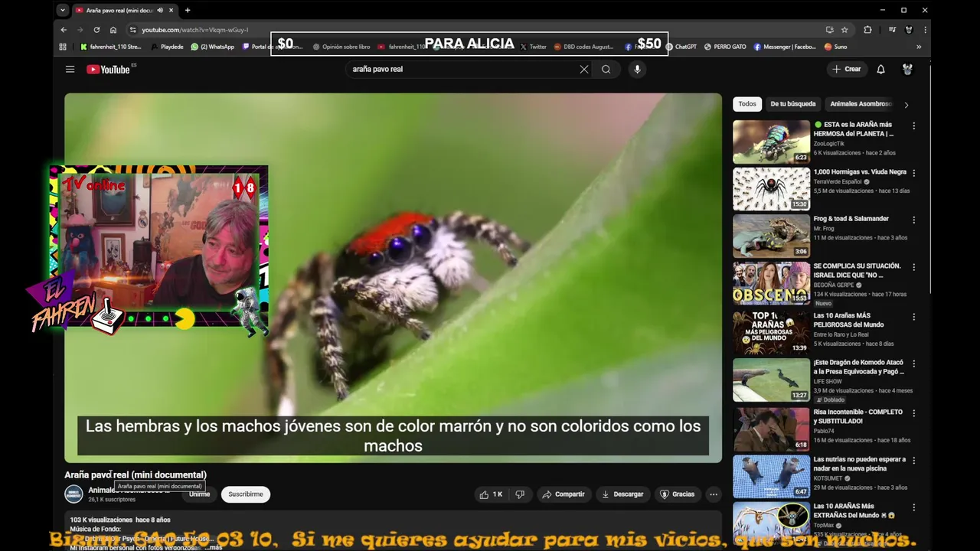The height and width of the screenshot is (551, 980).
Task: Show more bookmarks with the chevron
Action: click(x=919, y=47)
